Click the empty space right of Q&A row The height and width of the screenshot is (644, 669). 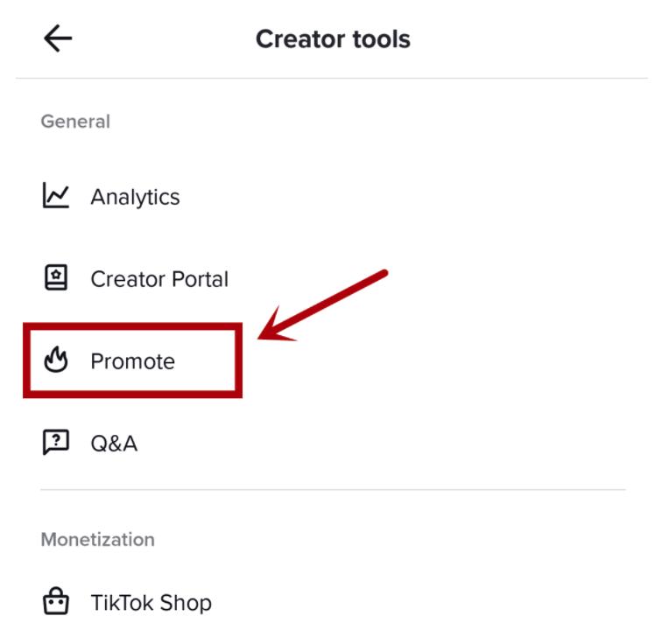coord(394,444)
